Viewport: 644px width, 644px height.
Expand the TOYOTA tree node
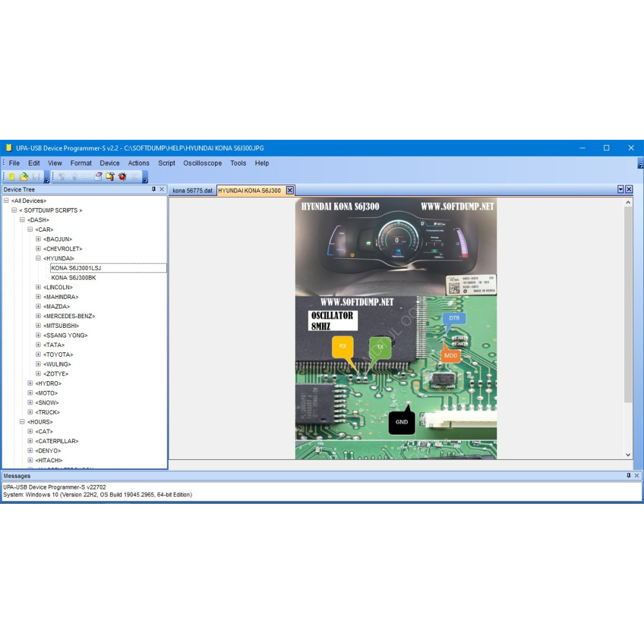coord(38,354)
